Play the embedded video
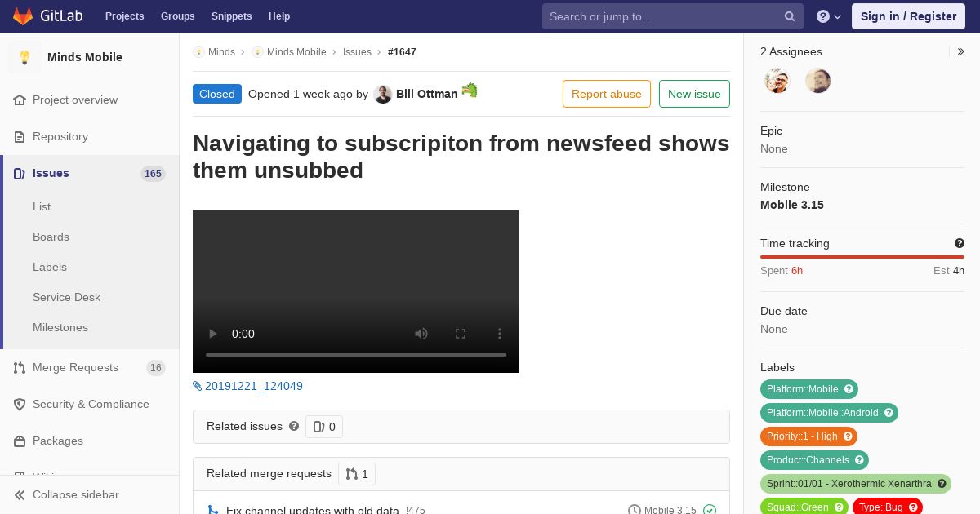Viewport: 980px width, 514px height. [213, 334]
